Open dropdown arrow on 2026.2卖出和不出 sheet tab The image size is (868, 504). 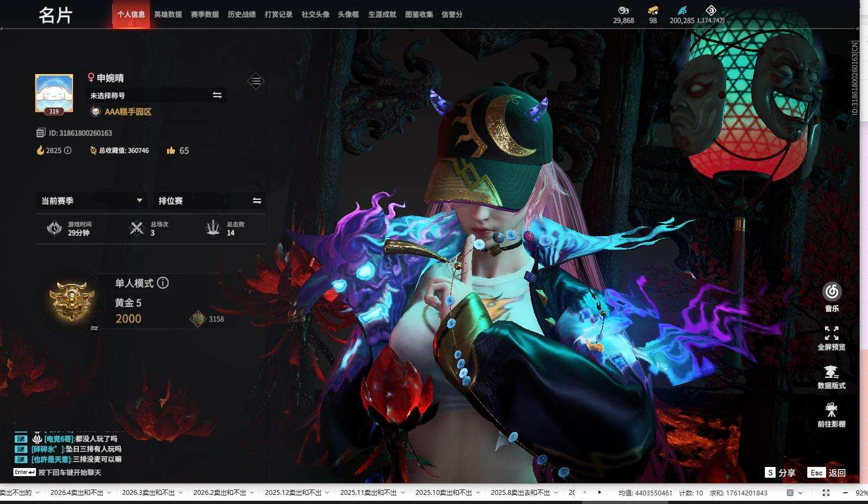pyautogui.click(x=252, y=492)
